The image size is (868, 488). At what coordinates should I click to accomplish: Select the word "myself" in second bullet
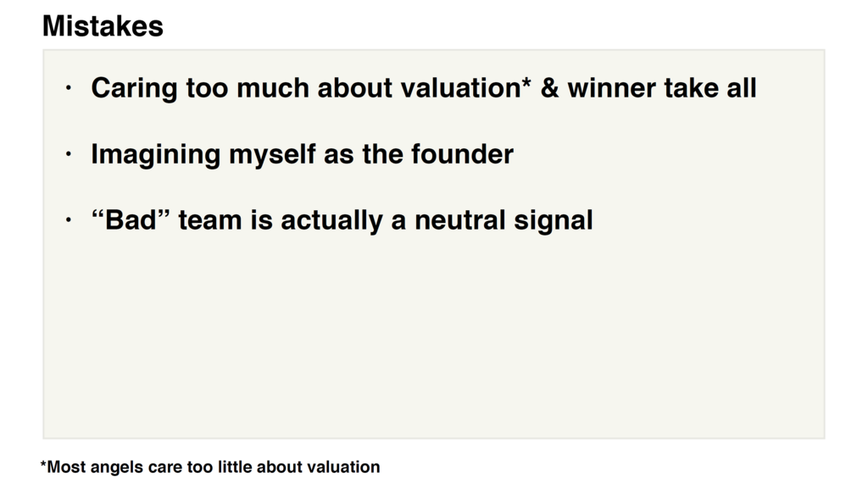[272, 155]
